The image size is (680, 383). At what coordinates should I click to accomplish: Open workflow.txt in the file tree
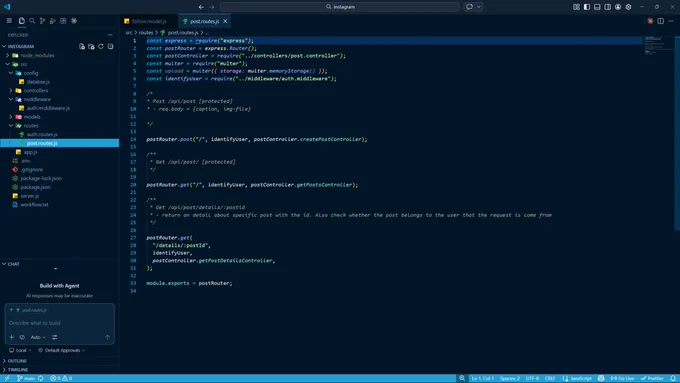coord(34,205)
